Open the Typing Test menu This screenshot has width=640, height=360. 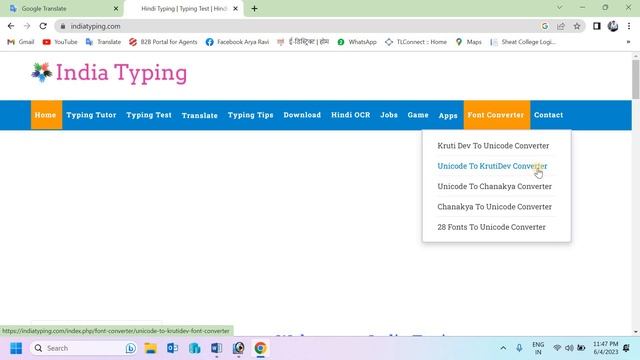click(149, 115)
